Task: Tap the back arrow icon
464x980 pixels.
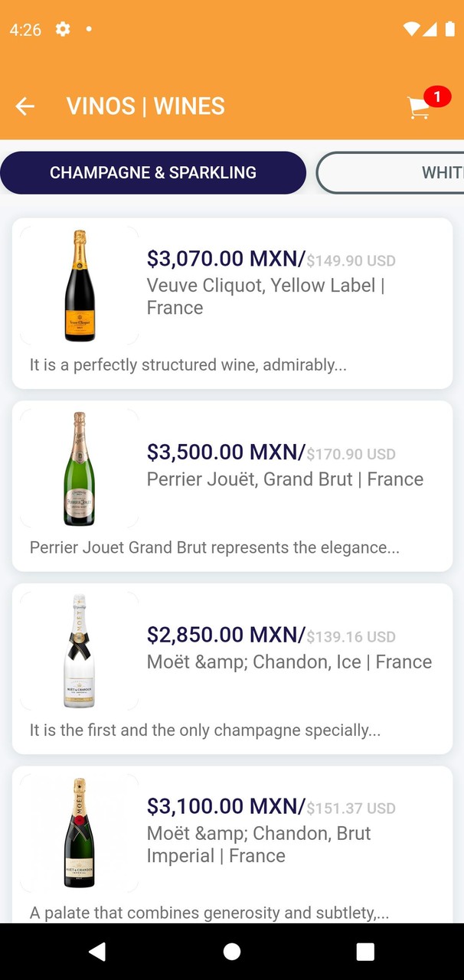Action: coord(25,106)
